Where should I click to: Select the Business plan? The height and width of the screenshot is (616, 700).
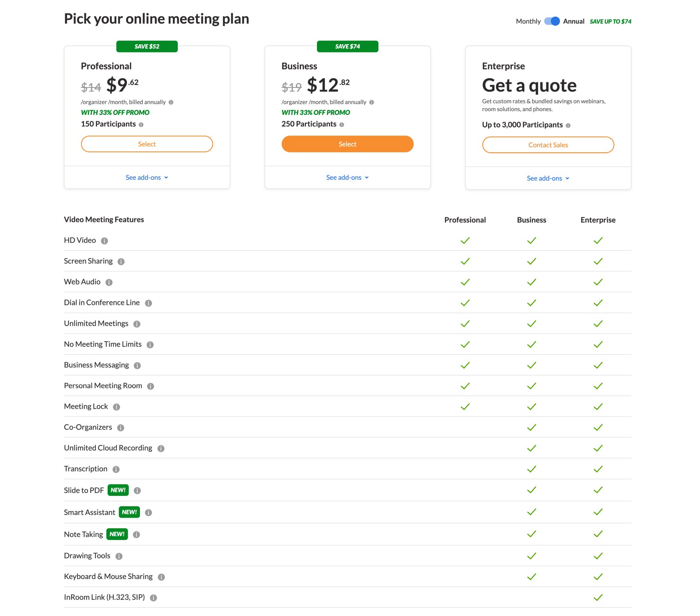click(347, 144)
